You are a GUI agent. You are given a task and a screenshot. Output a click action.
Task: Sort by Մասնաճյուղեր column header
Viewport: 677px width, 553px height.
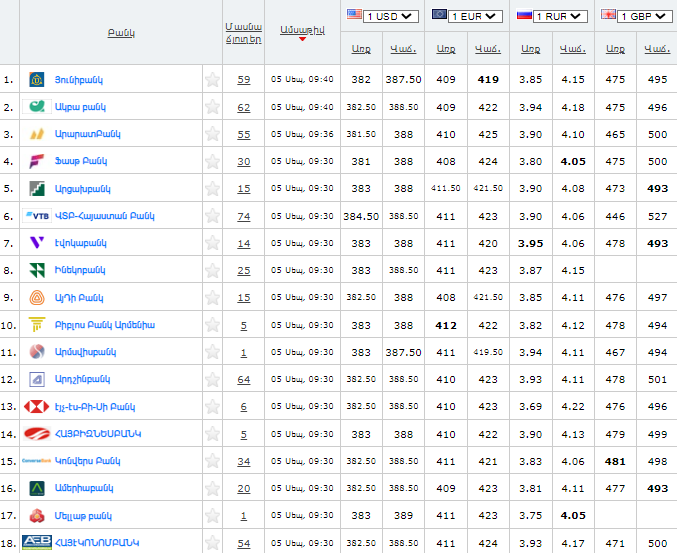(244, 33)
